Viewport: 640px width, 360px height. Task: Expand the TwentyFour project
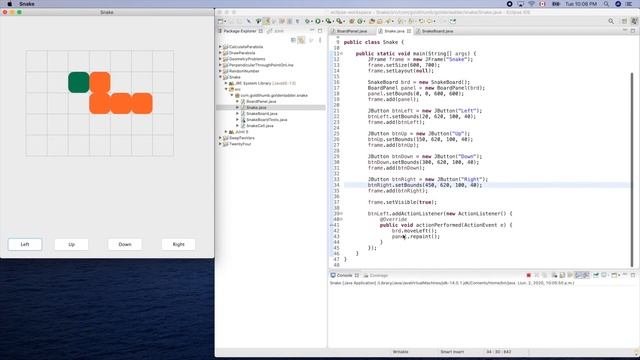click(220, 144)
